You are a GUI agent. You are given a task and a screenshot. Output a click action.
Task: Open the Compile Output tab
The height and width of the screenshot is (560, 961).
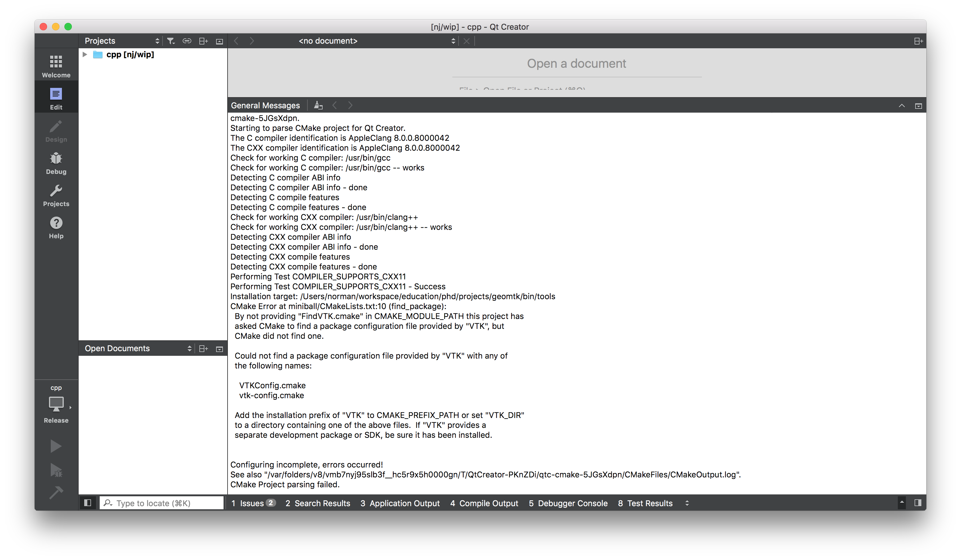(484, 503)
